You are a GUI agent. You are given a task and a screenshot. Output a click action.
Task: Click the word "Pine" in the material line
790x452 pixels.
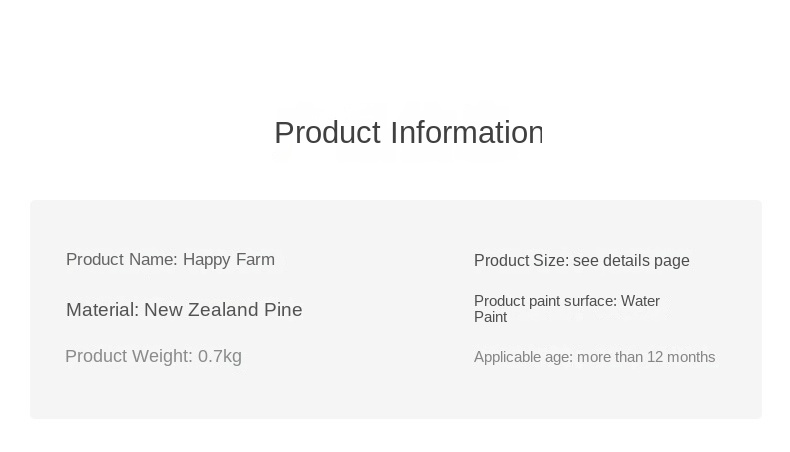[283, 310]
